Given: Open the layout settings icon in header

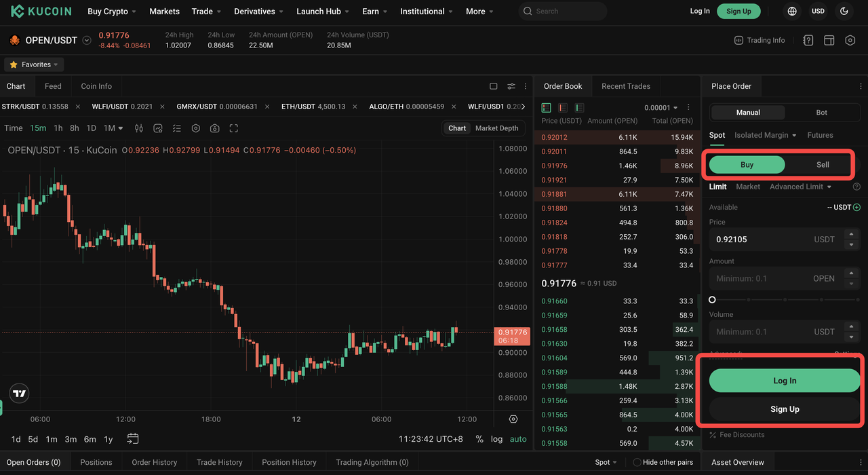Looking at the screenshot, I should click(829, 41).
